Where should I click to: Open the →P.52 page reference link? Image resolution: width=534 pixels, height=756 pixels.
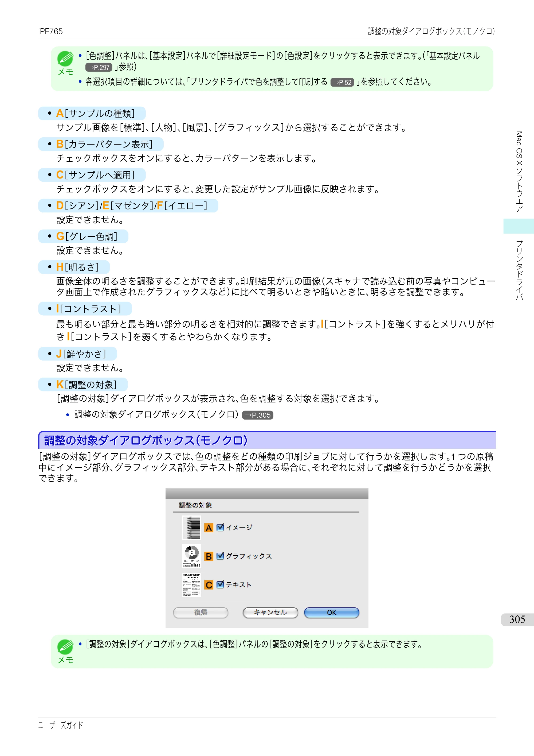[342, 82]
